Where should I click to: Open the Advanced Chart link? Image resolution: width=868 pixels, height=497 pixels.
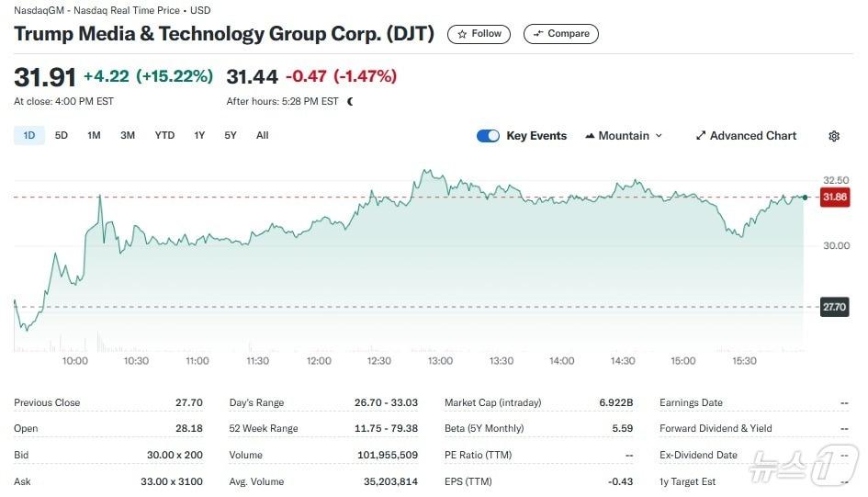coord(752,136)
